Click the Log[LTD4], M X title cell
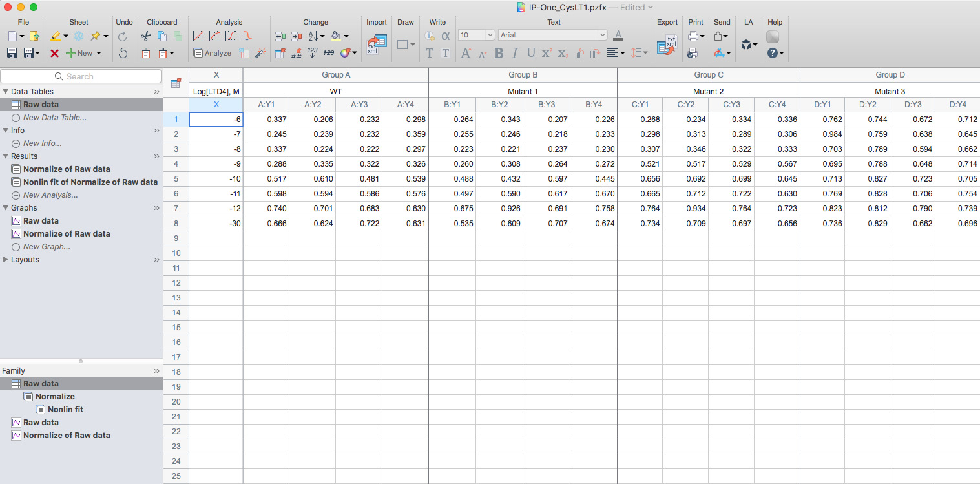 [216, 91]
